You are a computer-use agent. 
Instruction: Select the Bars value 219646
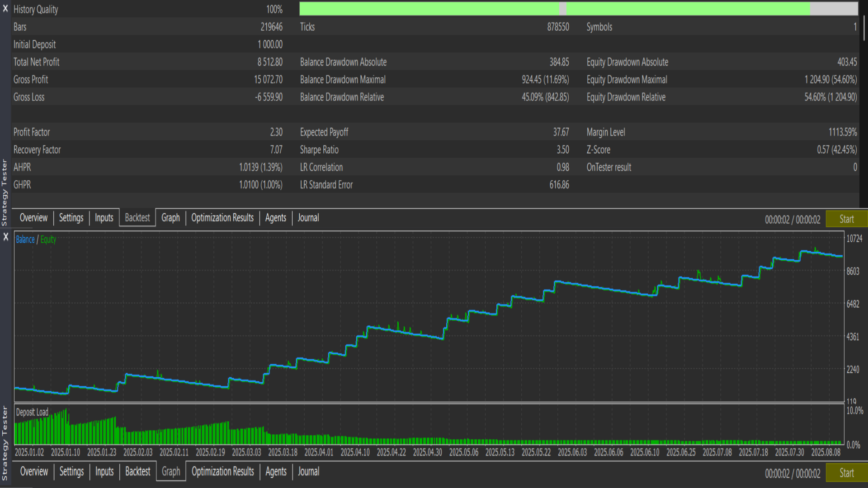(x=271, y=27)
